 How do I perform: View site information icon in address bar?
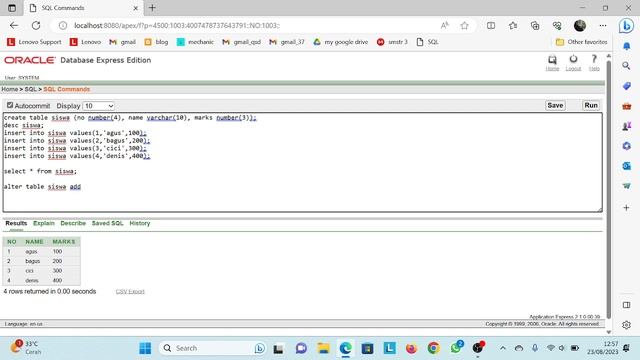click(x=62, y=25)
